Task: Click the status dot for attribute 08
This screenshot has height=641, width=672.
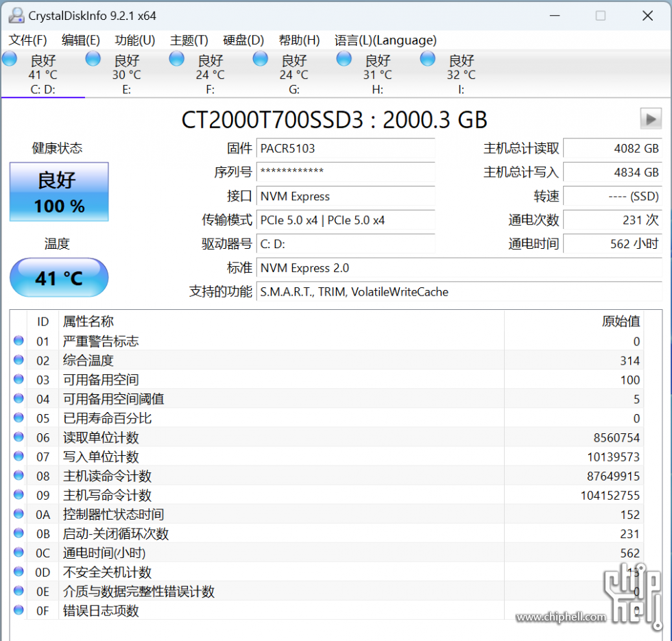Action: click(19, 475)
